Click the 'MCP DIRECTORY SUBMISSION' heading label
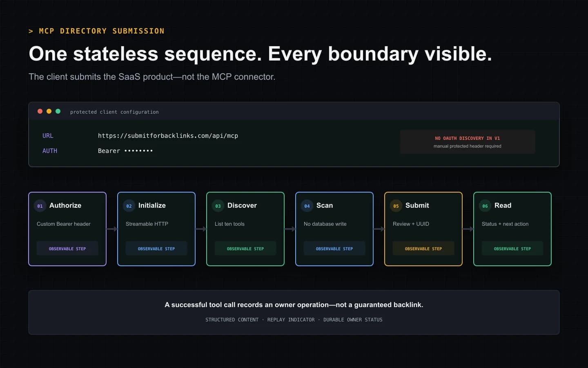Screen dimensions: 588x368 (102, 31)
